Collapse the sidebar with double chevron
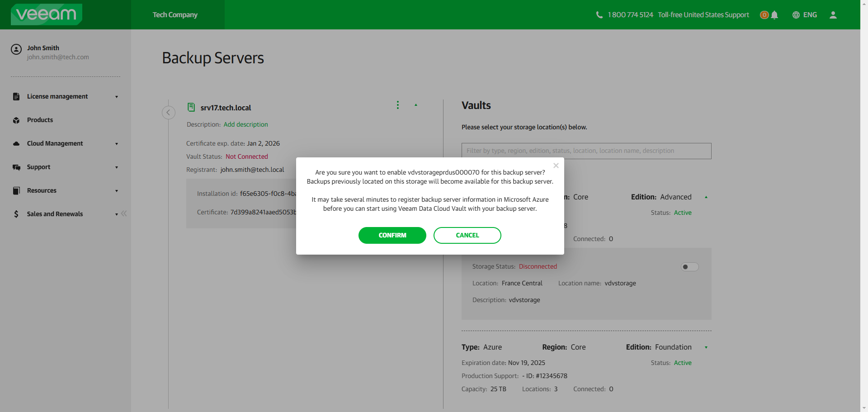The image size is (868, 412). point(124,213)
